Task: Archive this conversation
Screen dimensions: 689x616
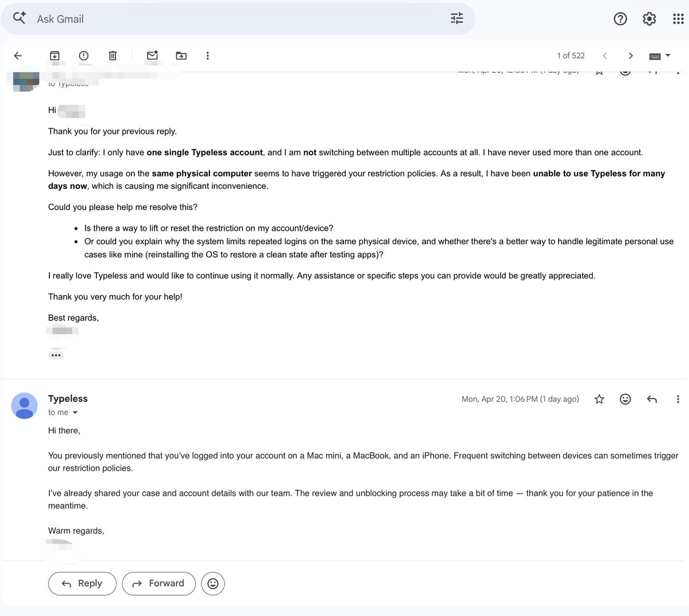Action: 55,56
